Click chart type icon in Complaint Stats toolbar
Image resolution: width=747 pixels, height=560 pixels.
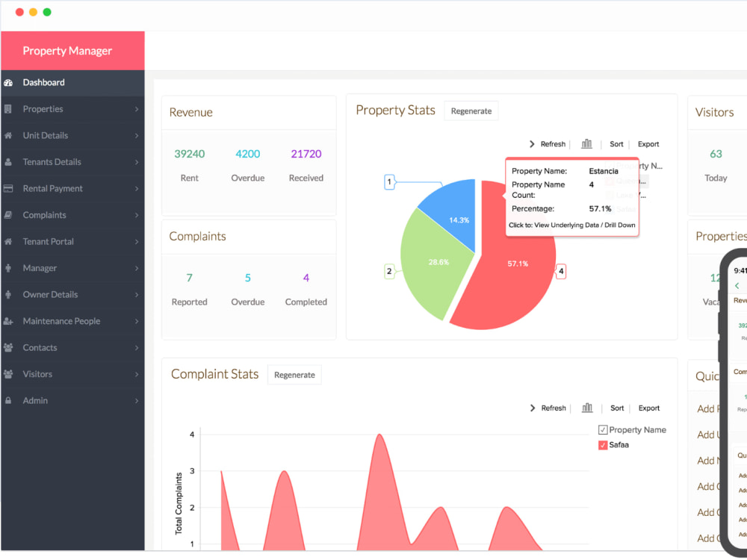point(587,408)
